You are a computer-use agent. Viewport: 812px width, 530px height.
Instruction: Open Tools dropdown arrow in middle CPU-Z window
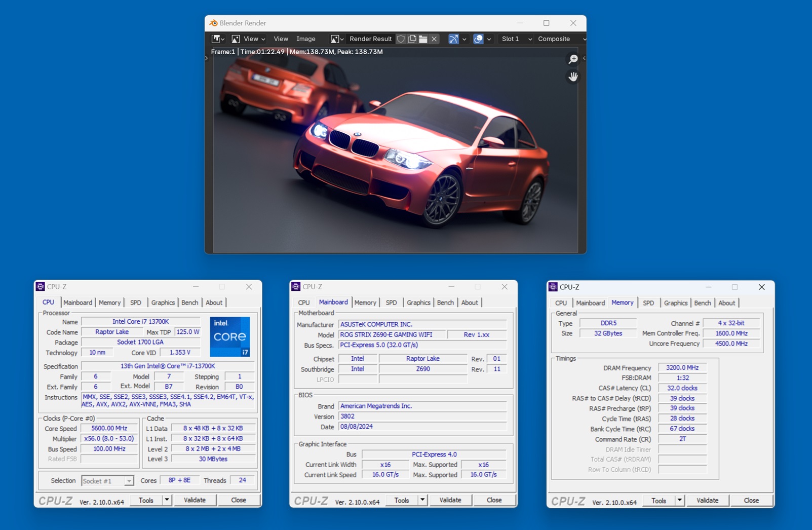pyautogui.click(x=422, y=500)
